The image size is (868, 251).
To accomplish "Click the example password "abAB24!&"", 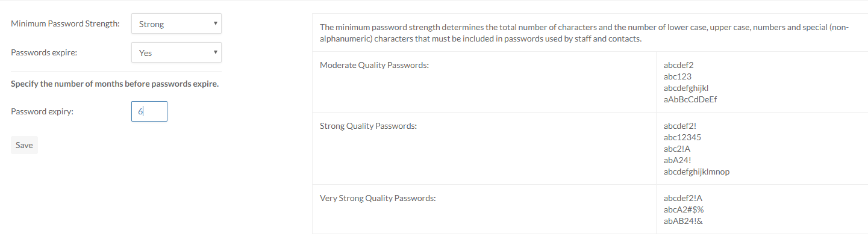I will point(683,221).
